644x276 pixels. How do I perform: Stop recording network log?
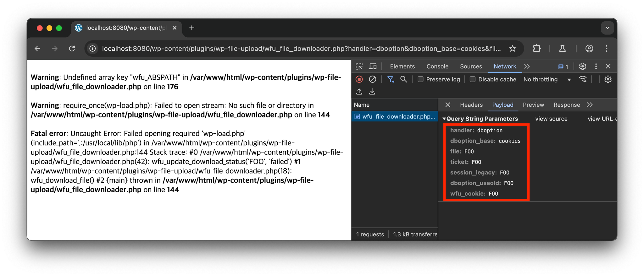coord(359,79)
